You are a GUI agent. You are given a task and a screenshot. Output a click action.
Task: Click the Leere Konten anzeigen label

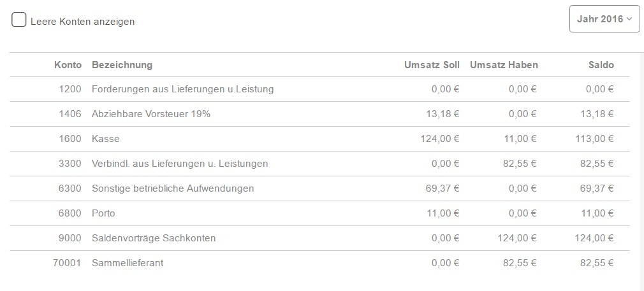[82, 21]
